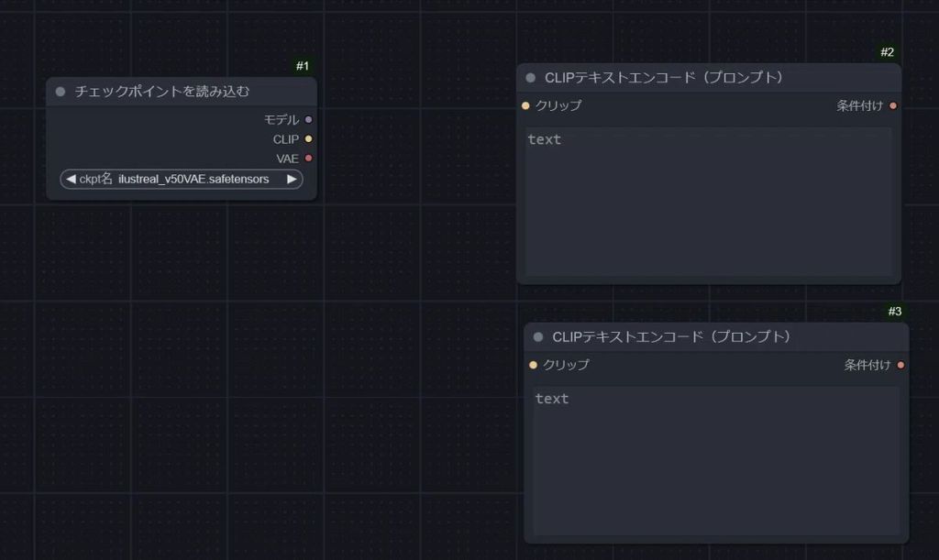This screenshot has width=939, height=560.
Task: Select next checkpoint with ckpt名 right arrow
Action: pos(292,179)
